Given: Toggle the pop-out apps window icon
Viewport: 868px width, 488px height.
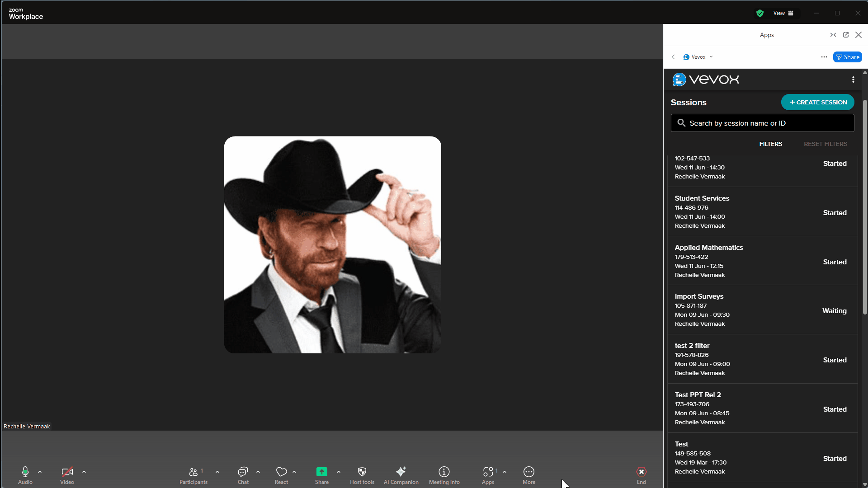Looking at the screenshot, I should [845, 35].
